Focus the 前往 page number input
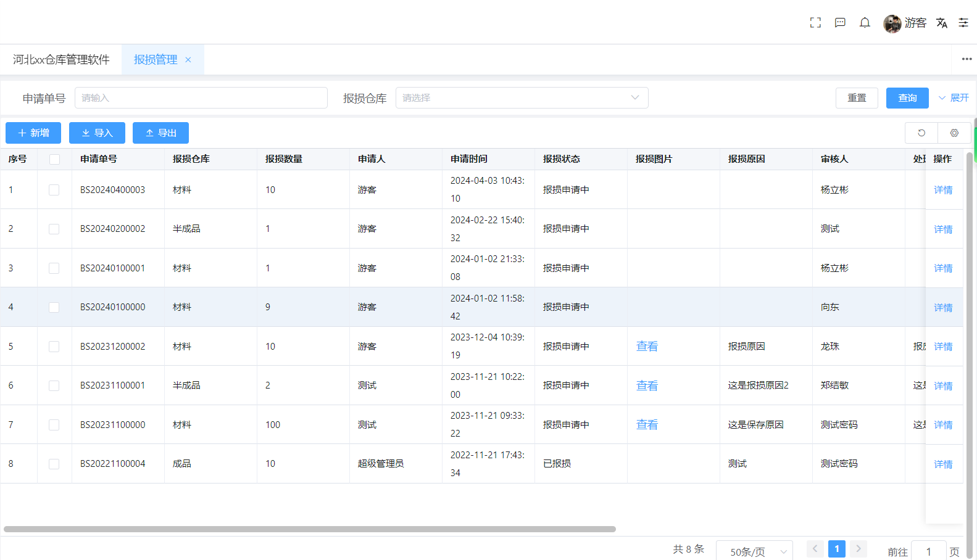977x560 pixels. click(x=928, y=552)
